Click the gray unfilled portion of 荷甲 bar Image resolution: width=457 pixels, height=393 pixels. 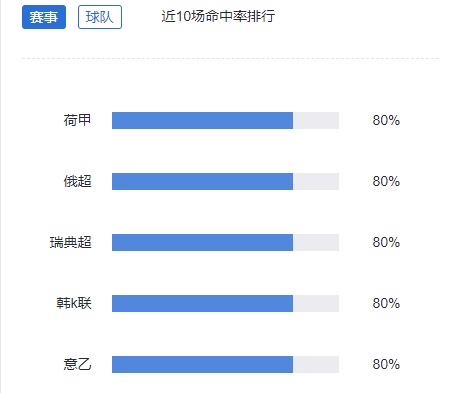pyautogui.click(x=316, y=120)
